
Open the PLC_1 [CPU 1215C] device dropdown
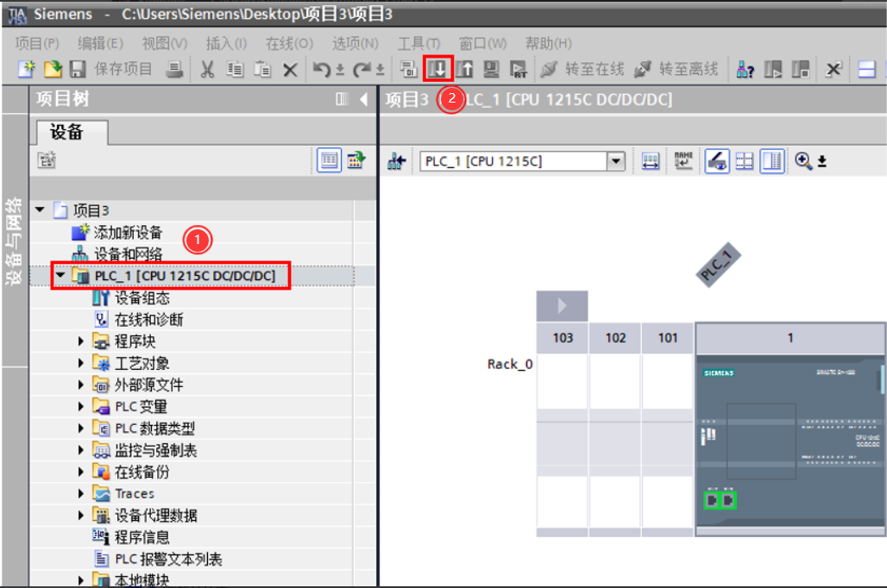(615, 161)
